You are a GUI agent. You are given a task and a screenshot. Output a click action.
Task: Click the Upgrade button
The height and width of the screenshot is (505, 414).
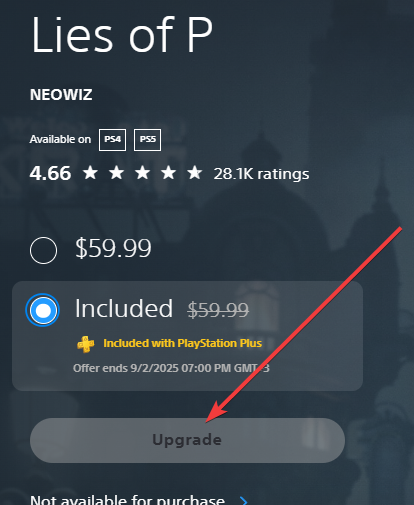point(187,440)
